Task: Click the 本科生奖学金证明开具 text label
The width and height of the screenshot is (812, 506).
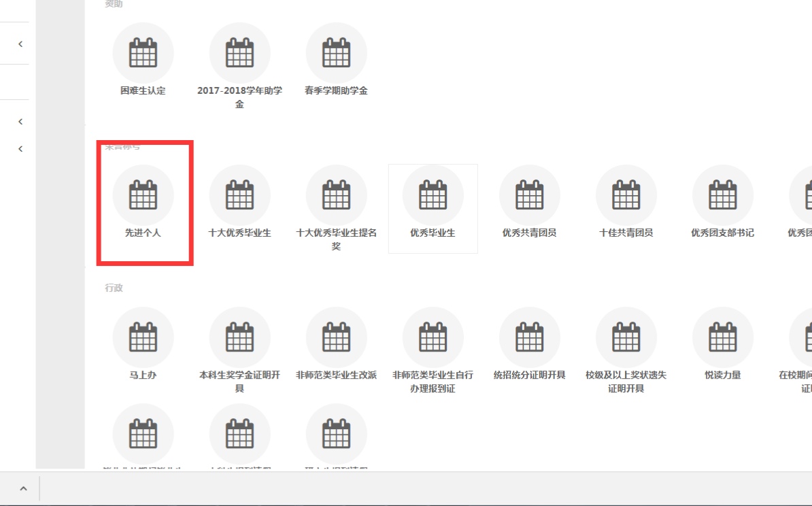Action: [x=239, y=382]
